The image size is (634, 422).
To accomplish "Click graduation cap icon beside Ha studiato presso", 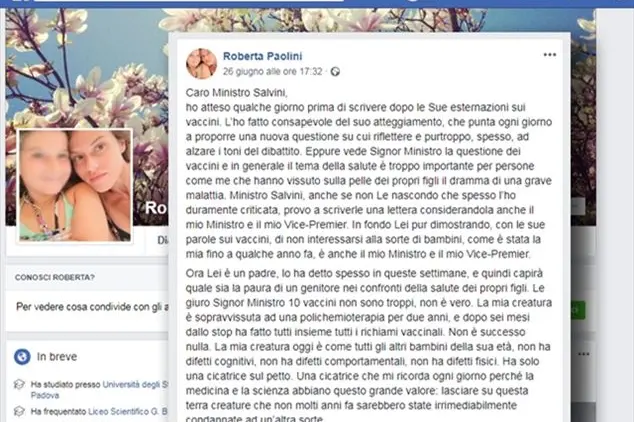I will [x=19, y=384].
